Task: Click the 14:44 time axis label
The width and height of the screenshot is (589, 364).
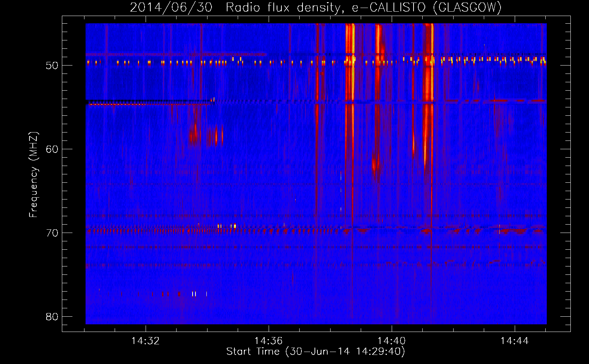Action: click(515, 341)
